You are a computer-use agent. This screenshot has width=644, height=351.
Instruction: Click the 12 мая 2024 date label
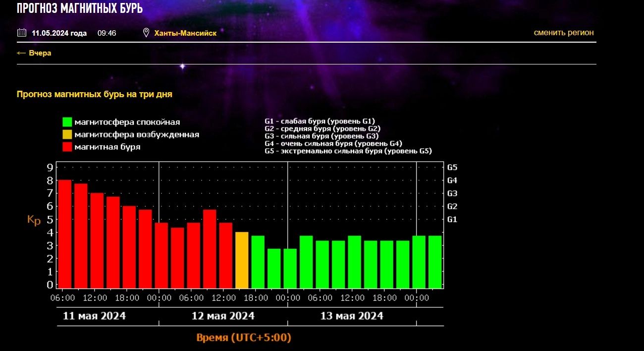pyautogui.click(x=223, y=316)
